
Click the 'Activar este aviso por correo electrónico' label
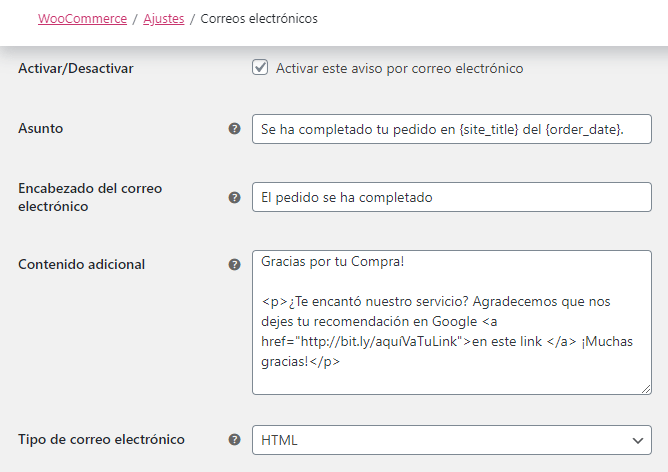coord(399,68)
